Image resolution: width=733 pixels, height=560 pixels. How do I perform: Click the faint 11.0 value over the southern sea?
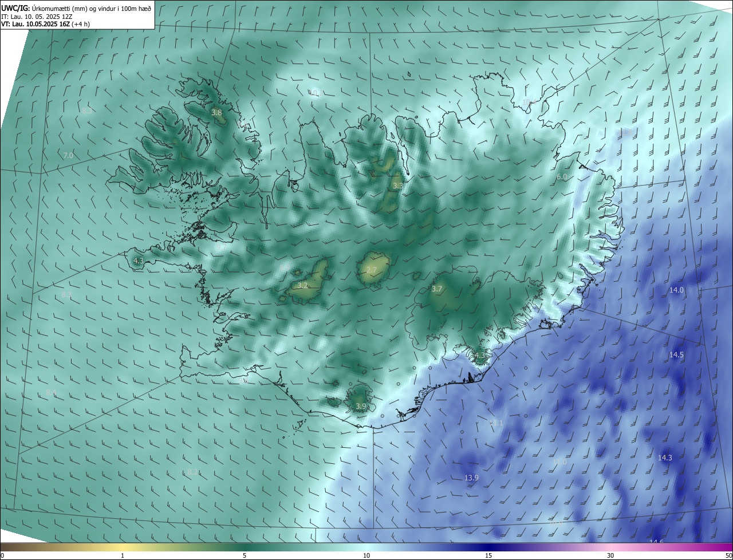click(x=559, y=462)
